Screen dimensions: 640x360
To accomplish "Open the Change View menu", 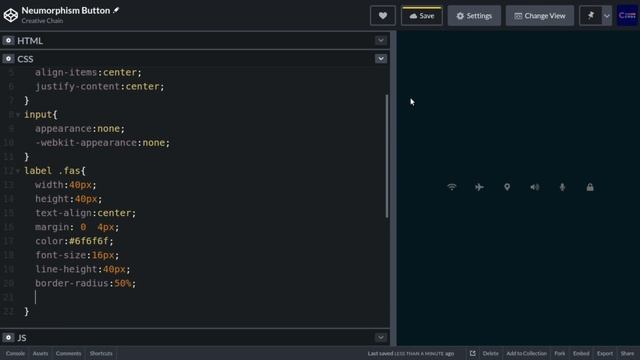I will tap(540, 16).
